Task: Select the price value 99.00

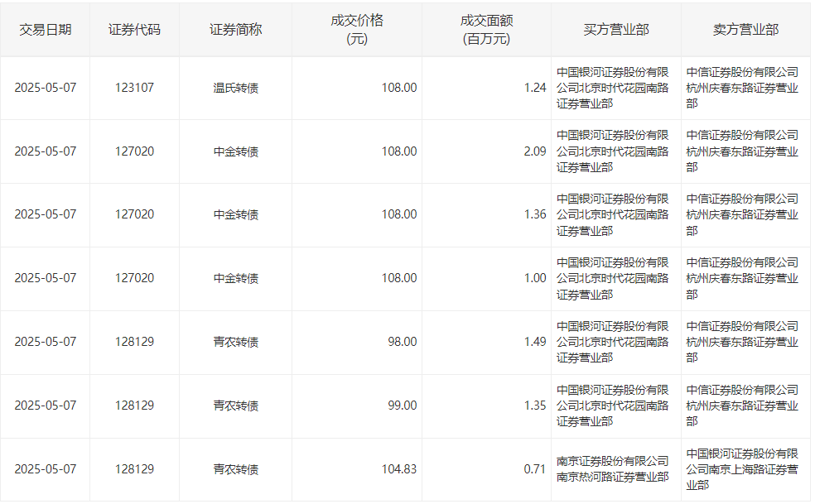Action: (x=403, y=406)
